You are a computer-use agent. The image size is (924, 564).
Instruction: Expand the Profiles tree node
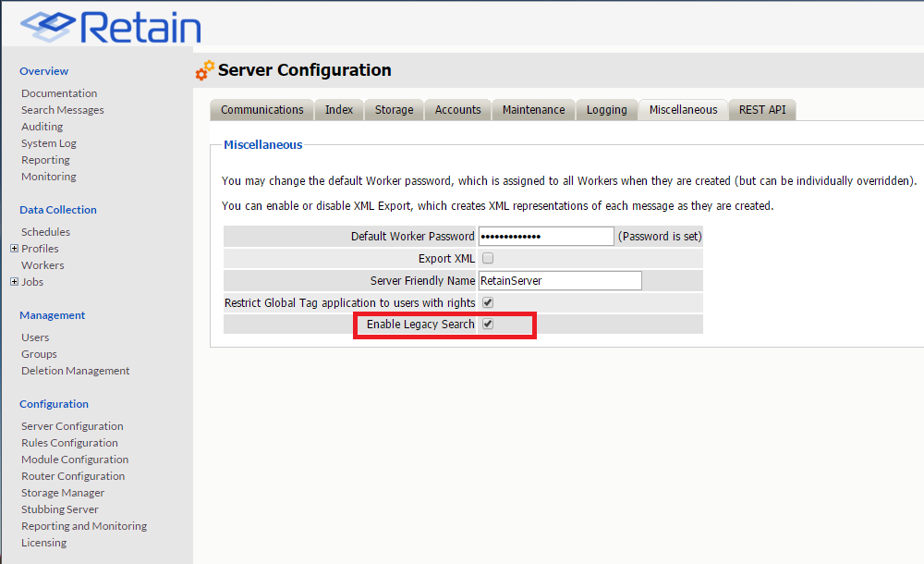14,249
